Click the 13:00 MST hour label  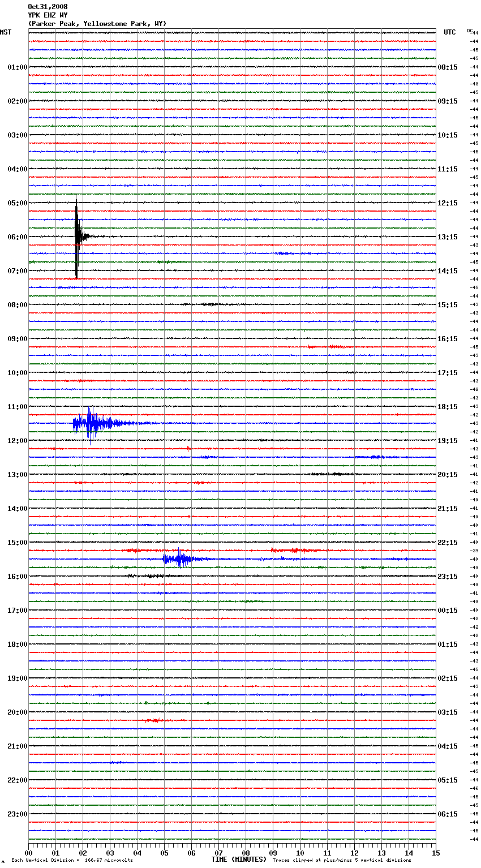pyautogui.click(x=18, y=475)
